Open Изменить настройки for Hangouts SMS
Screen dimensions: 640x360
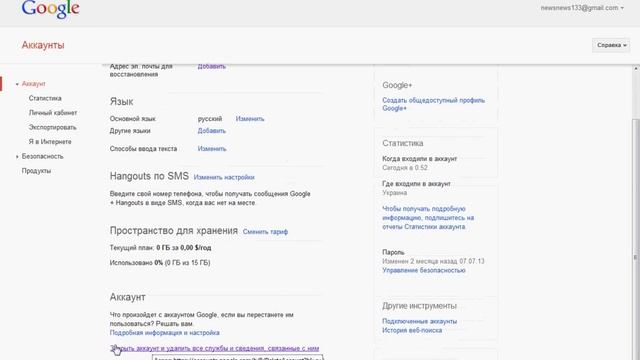coord(224,178)
